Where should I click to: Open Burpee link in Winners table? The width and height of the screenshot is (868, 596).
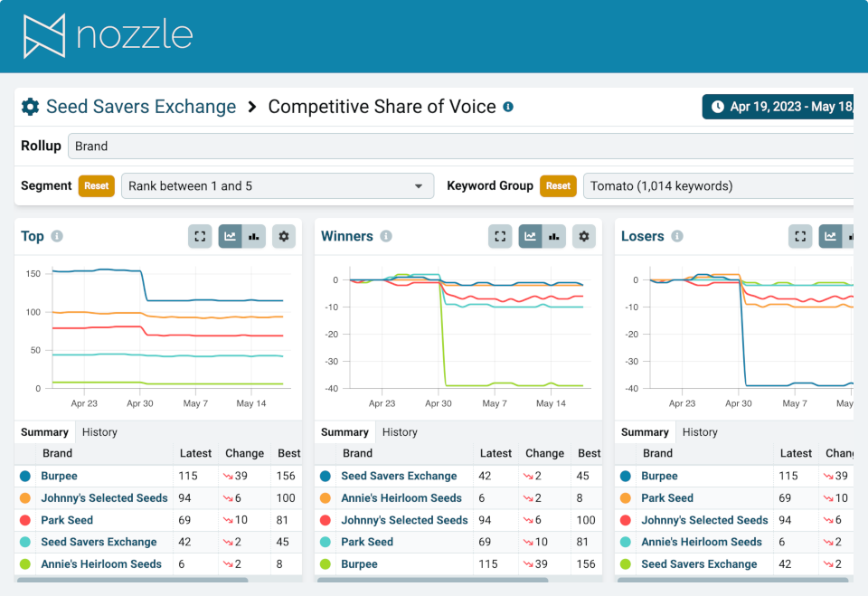[359, 563]
